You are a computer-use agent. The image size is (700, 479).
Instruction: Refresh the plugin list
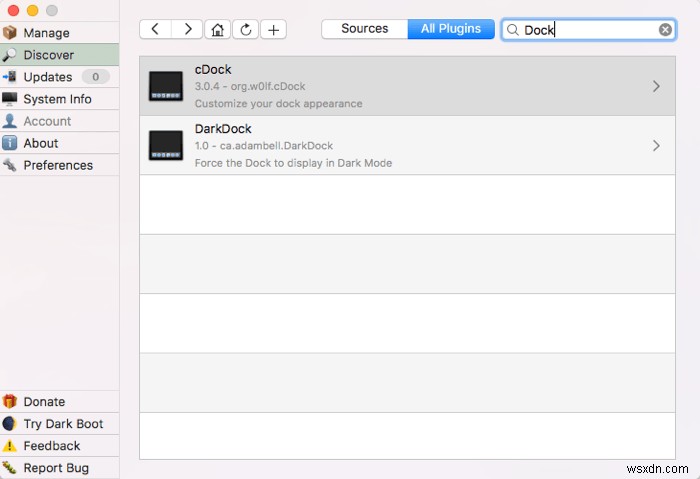click(x=246, y=29)
